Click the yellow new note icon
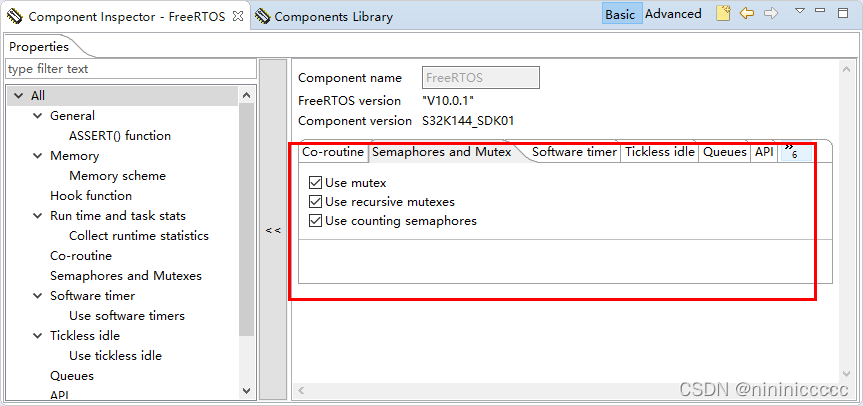863x406 pixels. click(723, 13)
